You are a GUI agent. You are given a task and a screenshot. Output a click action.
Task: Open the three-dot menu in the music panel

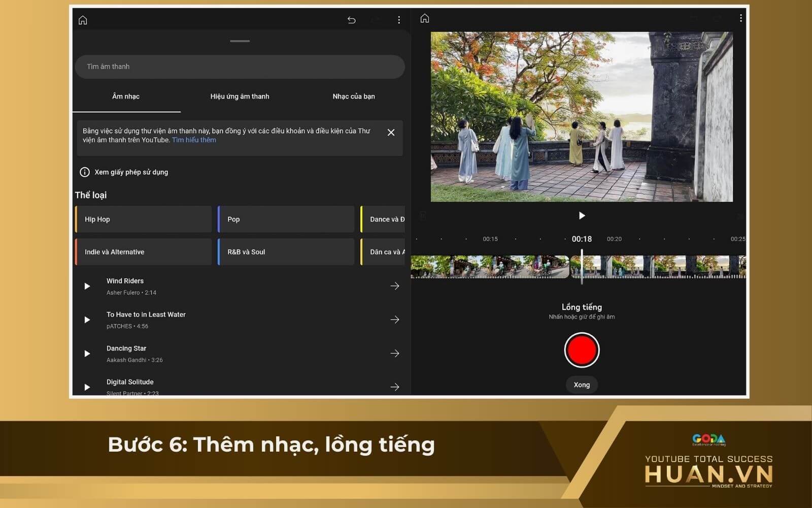[399, 20]
